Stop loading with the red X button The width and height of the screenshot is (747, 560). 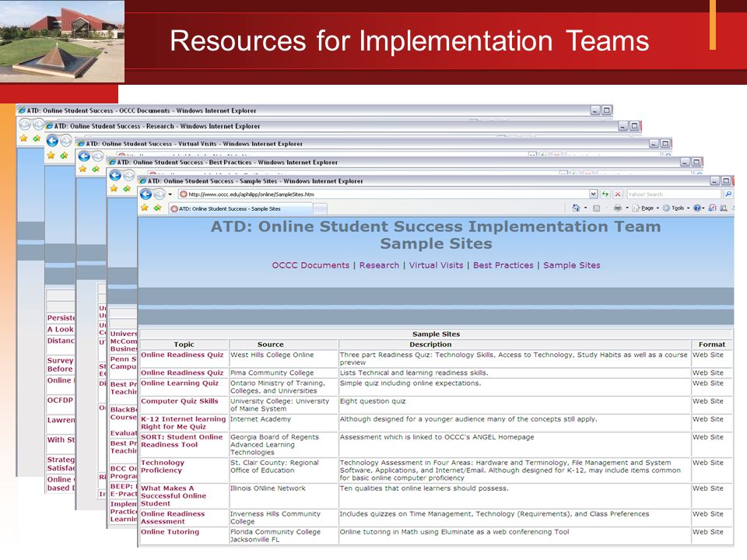click(617, 194)
